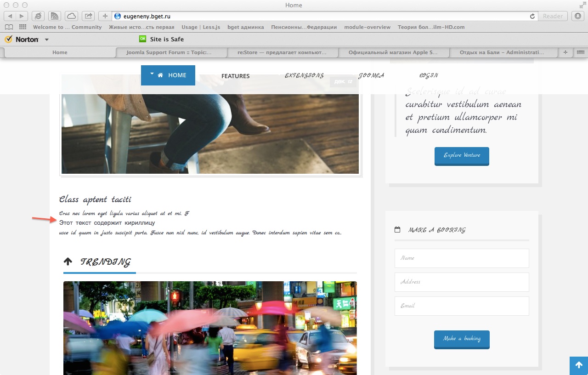The image size is (588, 375).
Task: Click the Email input field
Action: [x=462, y=306]
